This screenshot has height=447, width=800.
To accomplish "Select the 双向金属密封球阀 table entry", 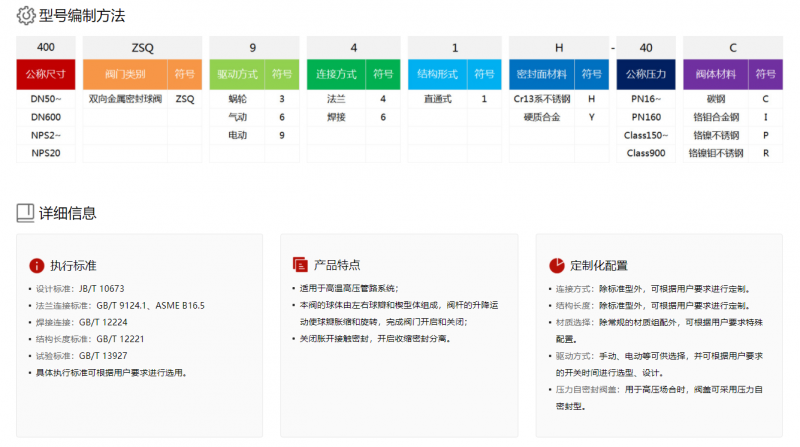I will pos(125,99).
